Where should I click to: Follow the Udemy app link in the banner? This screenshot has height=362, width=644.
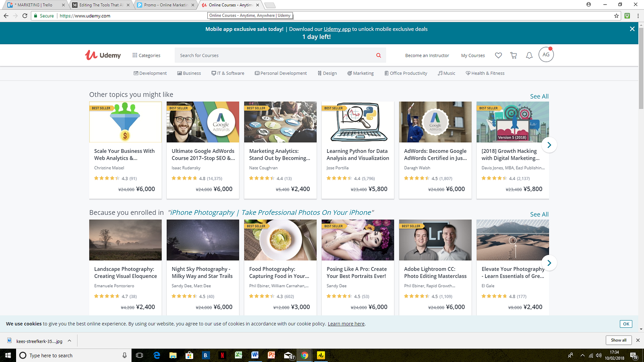[x=337, y=29]
